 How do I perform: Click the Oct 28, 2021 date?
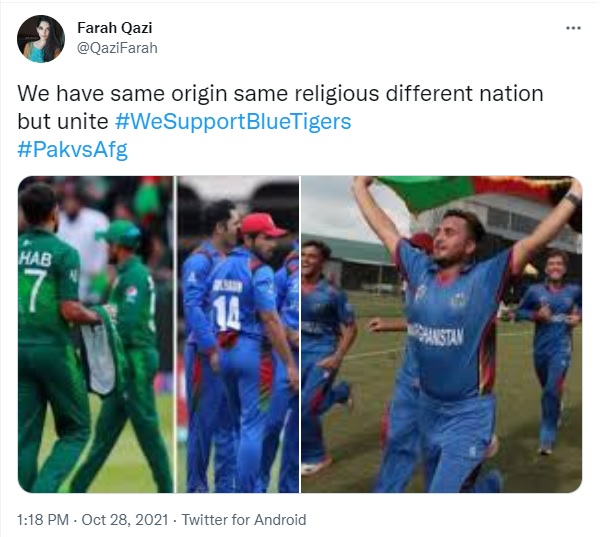tap(125, 520)
